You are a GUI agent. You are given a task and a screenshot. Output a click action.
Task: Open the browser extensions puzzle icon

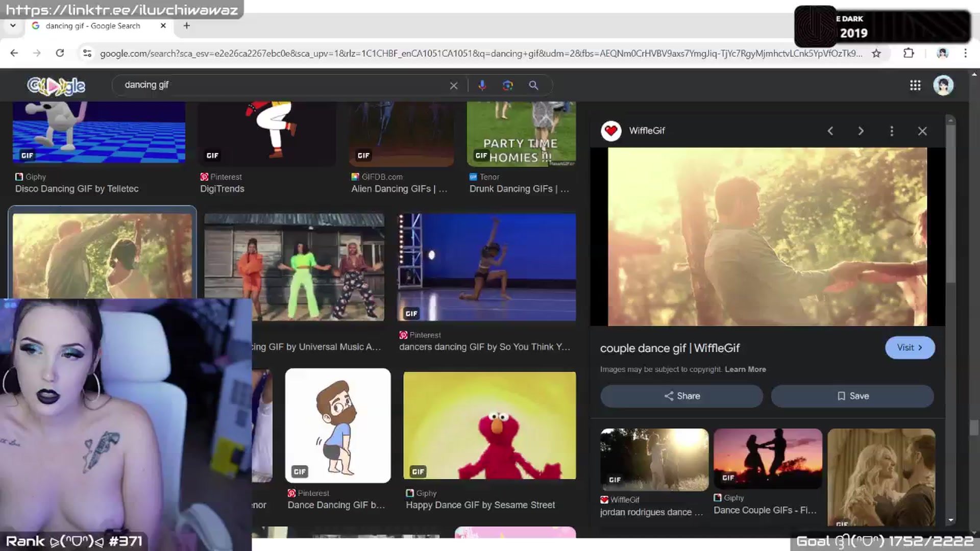[x=909, y=53]
